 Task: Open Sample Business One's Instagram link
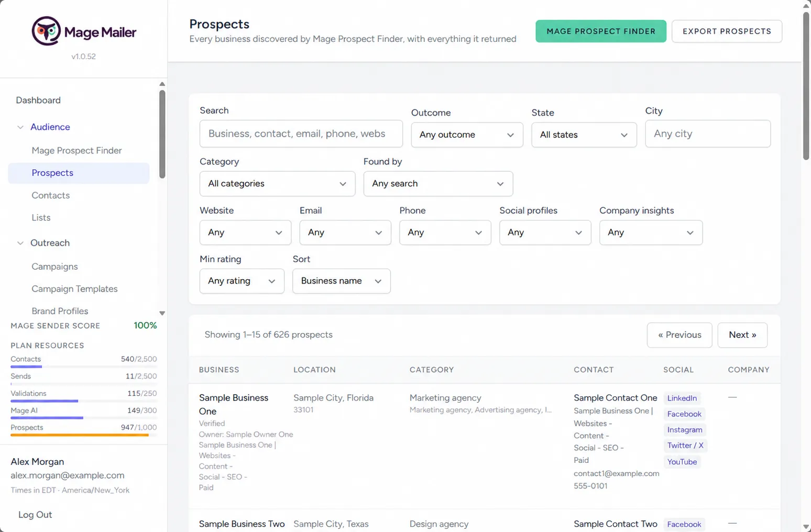pos(685,430)
